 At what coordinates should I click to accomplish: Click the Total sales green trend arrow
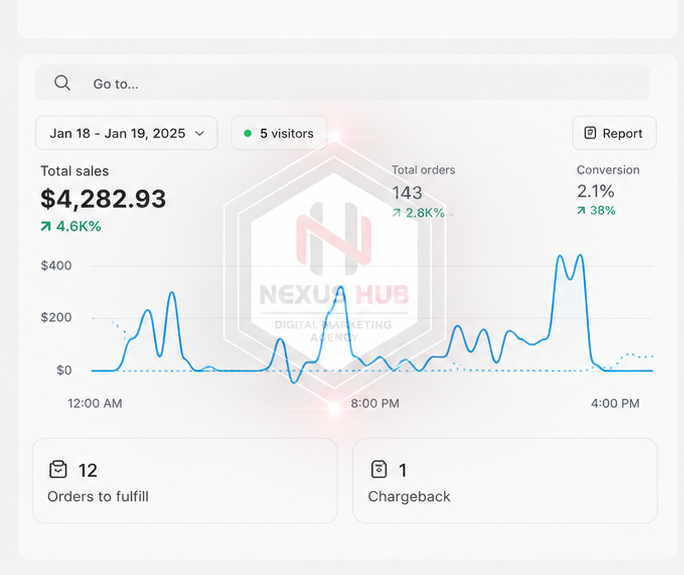click(x=45, y=226)
